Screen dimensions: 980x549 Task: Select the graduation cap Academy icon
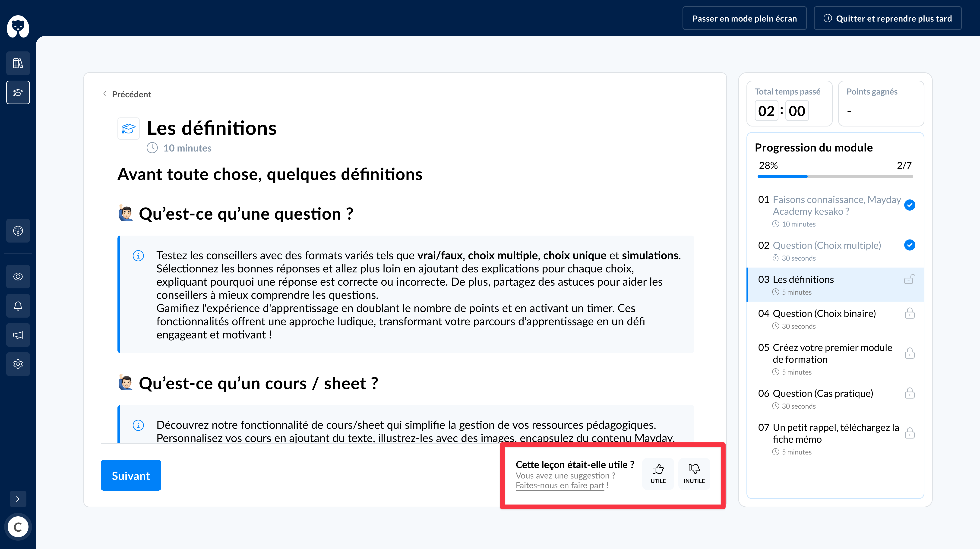(18, 92)
